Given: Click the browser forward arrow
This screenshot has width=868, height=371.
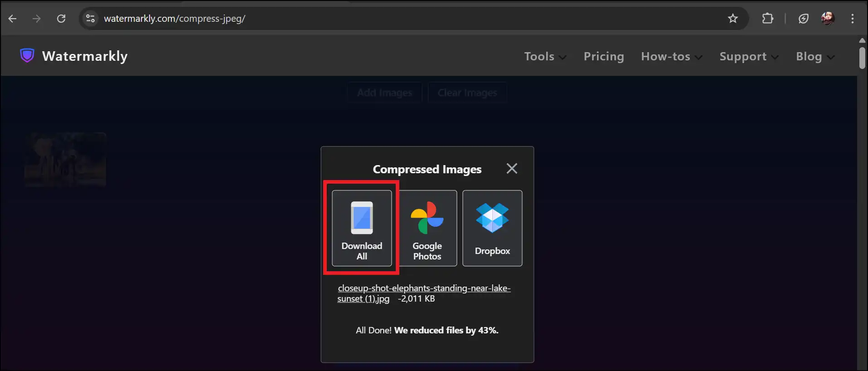Looking at the screenshot, I should click(37, 19).
